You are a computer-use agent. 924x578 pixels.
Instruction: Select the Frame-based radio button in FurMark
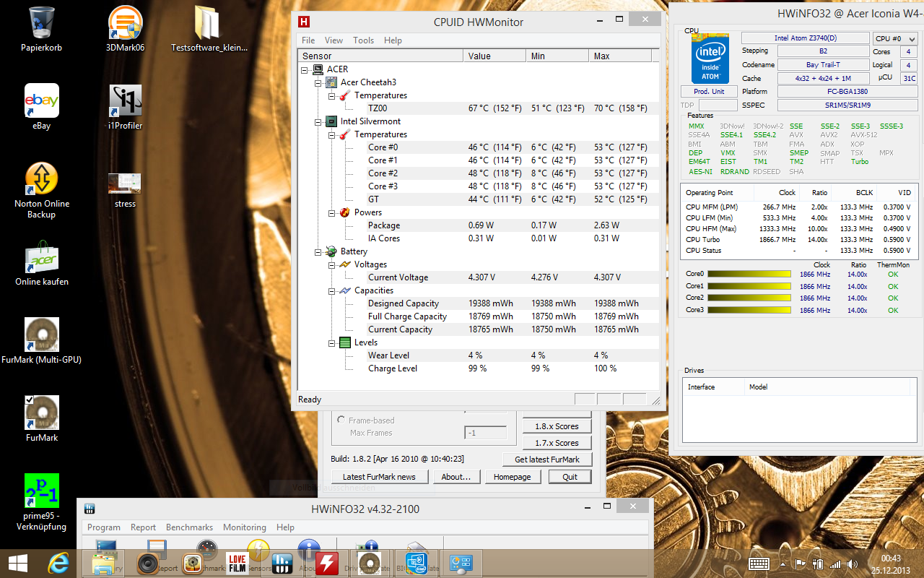click(341, 420)
